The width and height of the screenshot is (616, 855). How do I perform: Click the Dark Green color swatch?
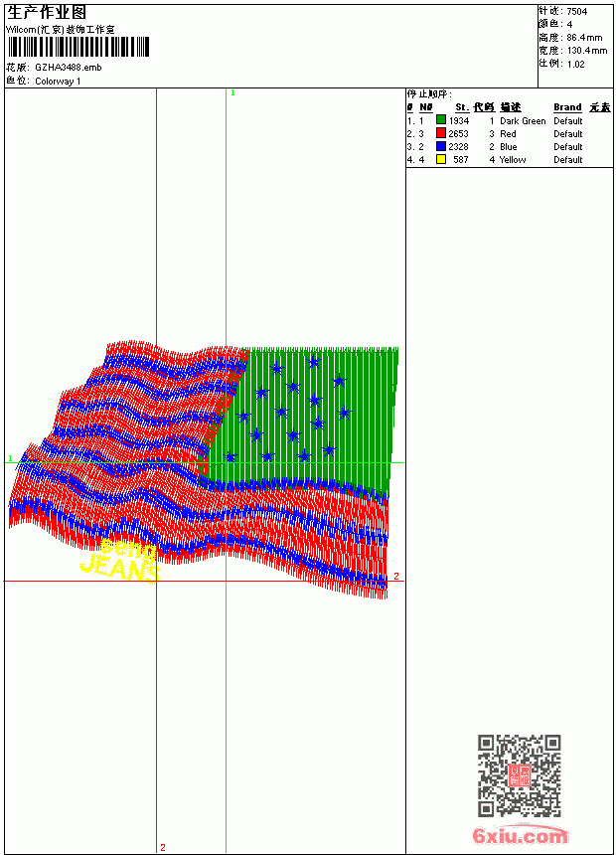[x=441, y=120]
